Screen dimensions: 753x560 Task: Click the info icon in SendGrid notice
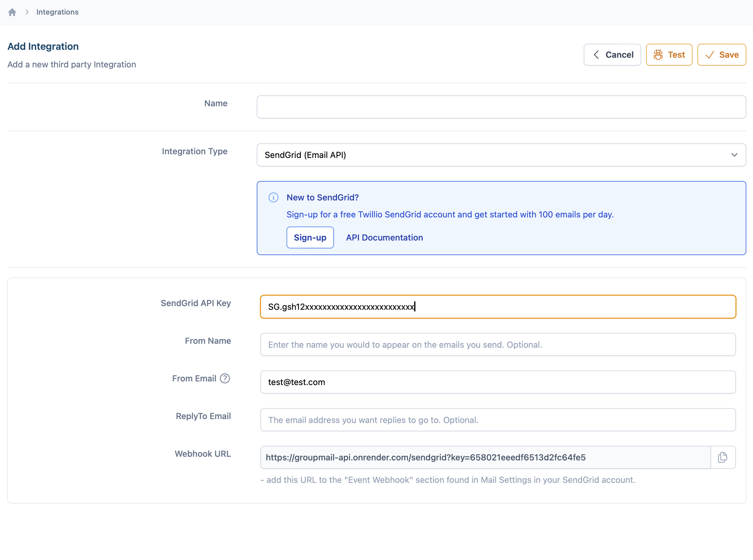click(273, 197)
